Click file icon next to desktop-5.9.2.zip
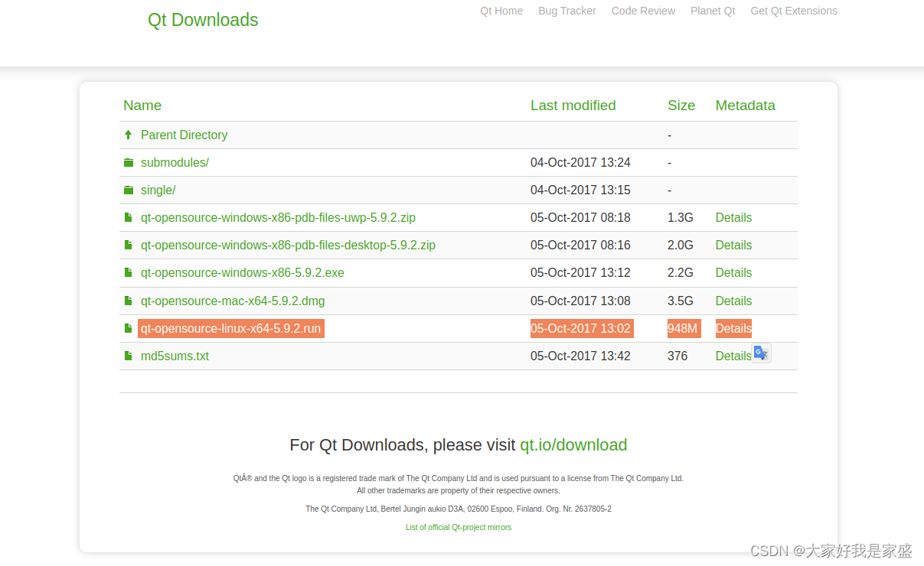 click(x=129, y=245)
